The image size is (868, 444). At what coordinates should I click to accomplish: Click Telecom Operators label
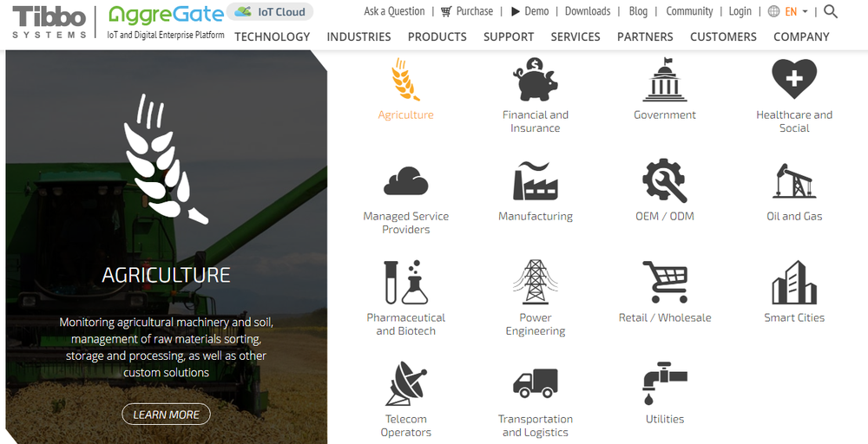(405, 426)
